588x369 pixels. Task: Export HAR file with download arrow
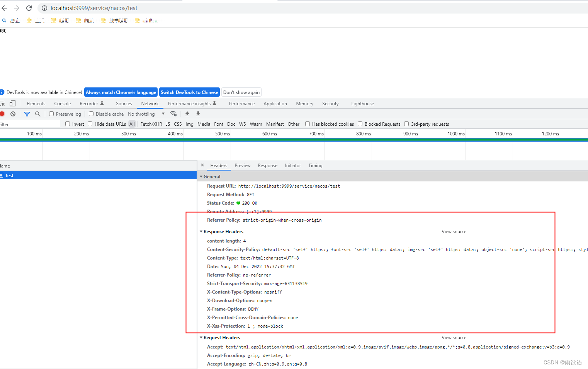[x=198, y=114]
